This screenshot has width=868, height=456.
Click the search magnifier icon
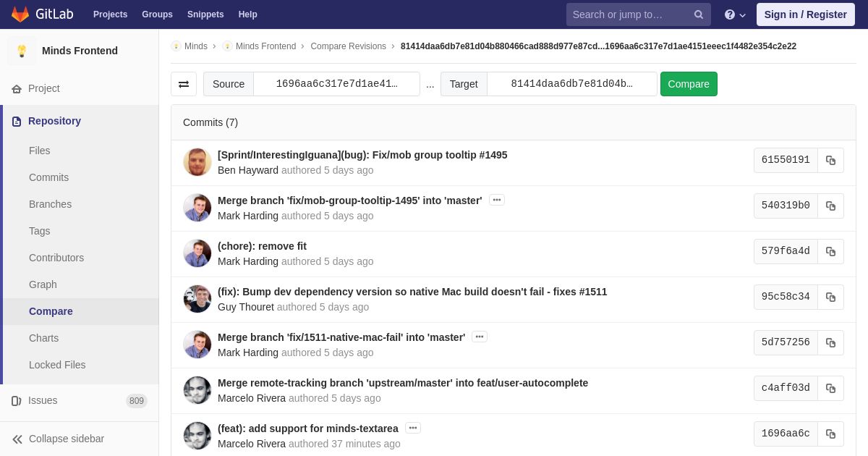point(699,14)
